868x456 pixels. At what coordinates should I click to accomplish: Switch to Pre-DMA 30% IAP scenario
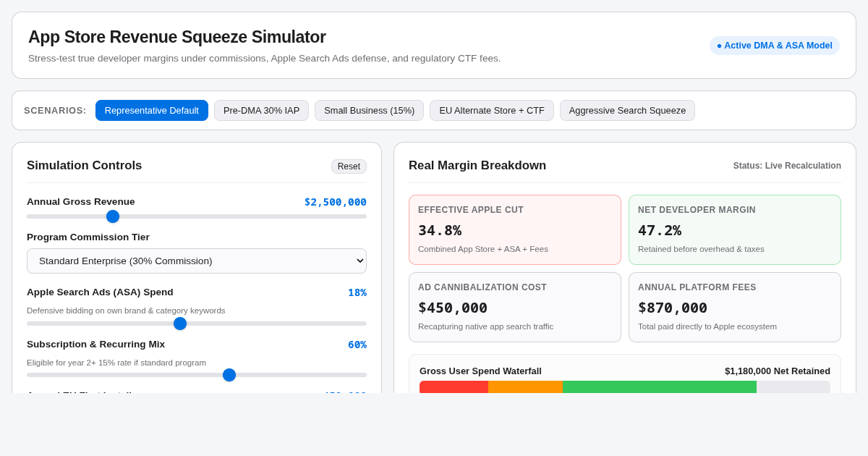[x=261, y=110]
